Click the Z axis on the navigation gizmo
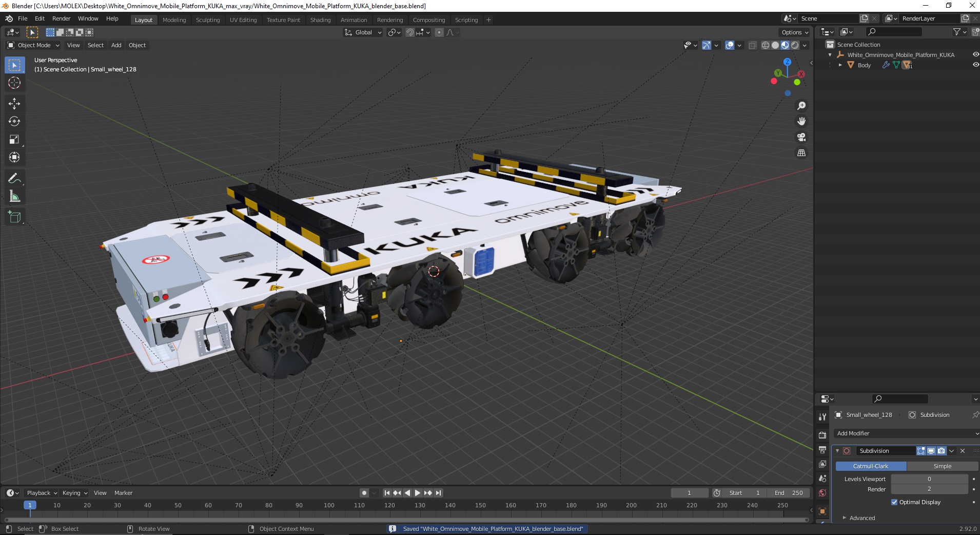Viewport: 980px width, 535px height. 787,62
